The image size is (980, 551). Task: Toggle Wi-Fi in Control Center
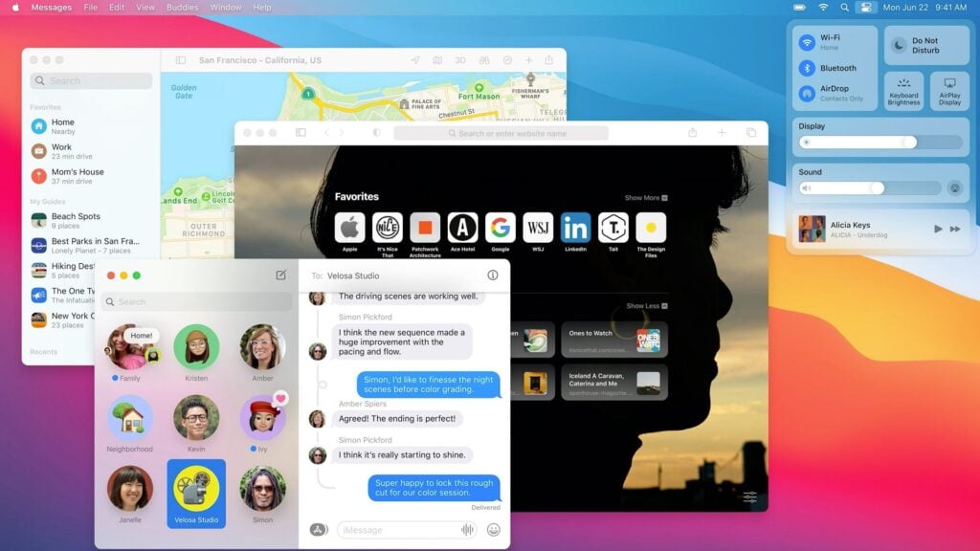click(x=808, y=42)
